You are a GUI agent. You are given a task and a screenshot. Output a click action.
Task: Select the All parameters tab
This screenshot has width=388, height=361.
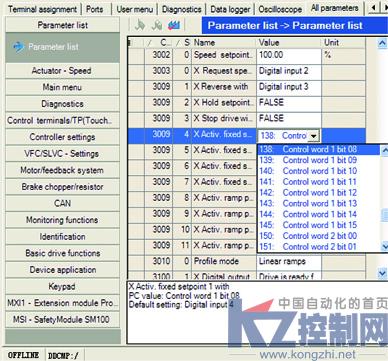pos(335,8)
